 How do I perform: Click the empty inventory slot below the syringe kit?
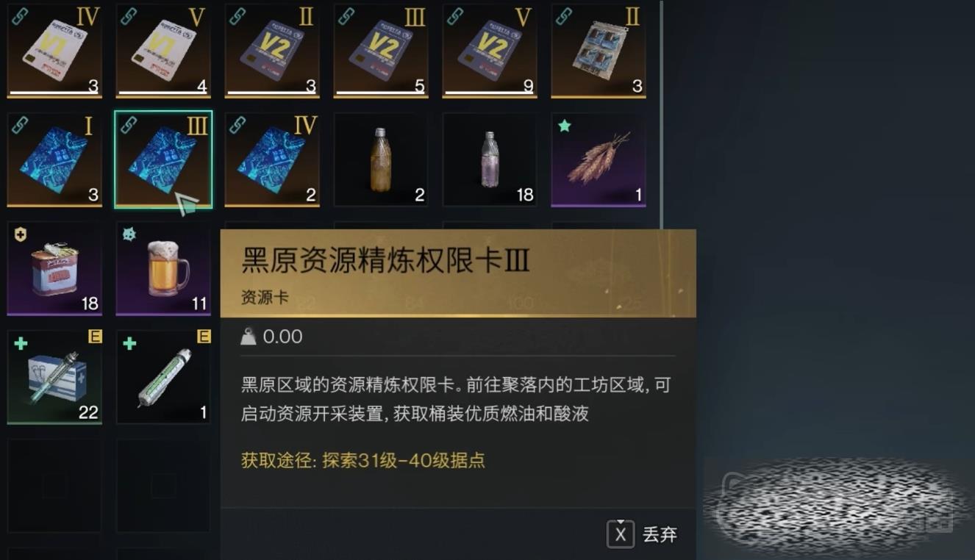click(54, 486)
